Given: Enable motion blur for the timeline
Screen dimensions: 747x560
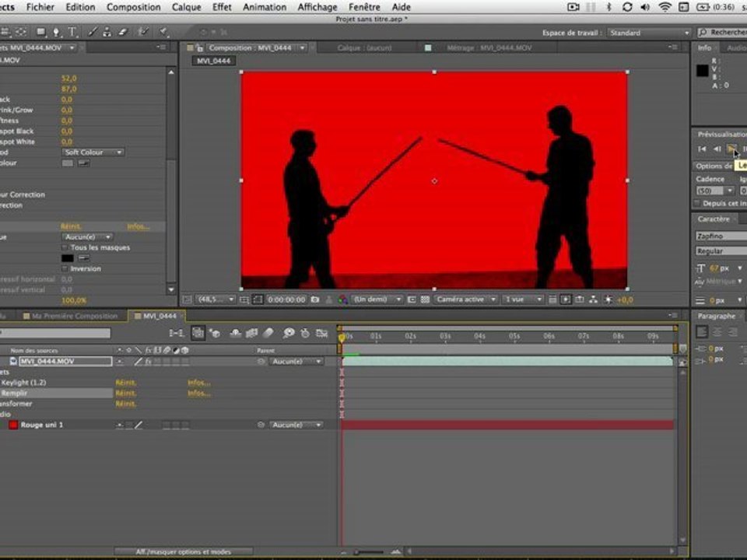Looking at the screenshot, I should [268, 334].
